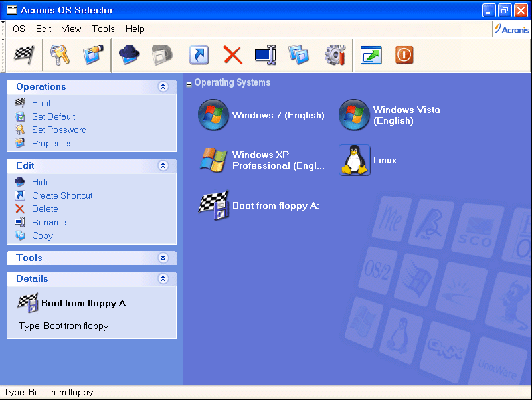Click the menu bar drag handle grip
Viewport: 532px width, 400px height.
pos(3,29)
